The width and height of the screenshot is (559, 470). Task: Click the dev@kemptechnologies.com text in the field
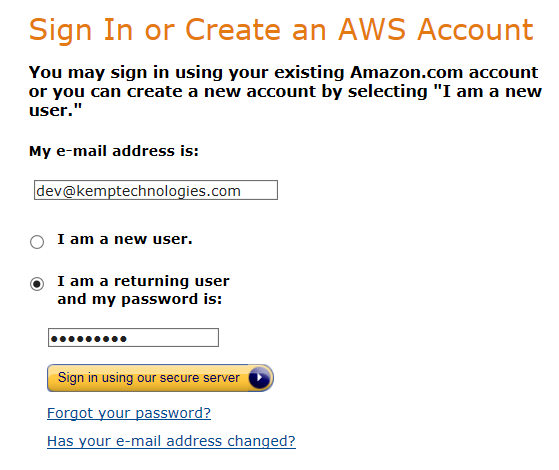[x=139, y=191]
